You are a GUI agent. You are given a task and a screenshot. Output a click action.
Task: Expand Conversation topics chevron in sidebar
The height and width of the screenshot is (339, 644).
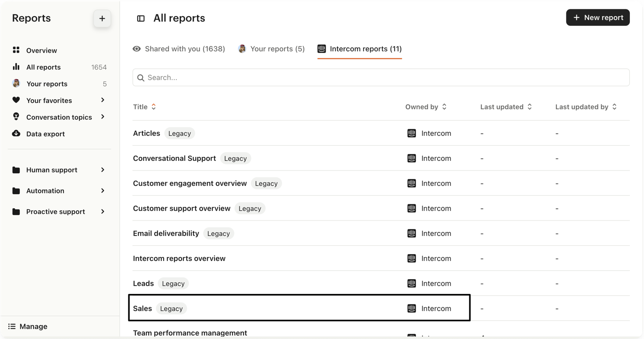(103, 117)
